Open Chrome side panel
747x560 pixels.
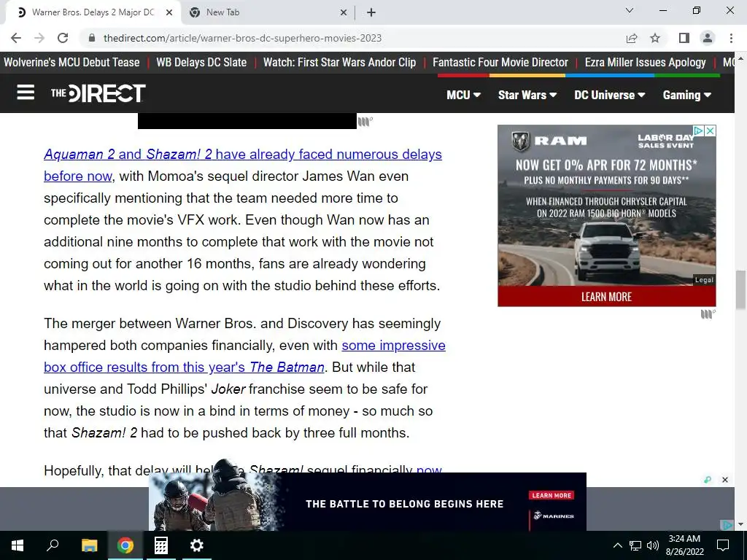[684, 38]
